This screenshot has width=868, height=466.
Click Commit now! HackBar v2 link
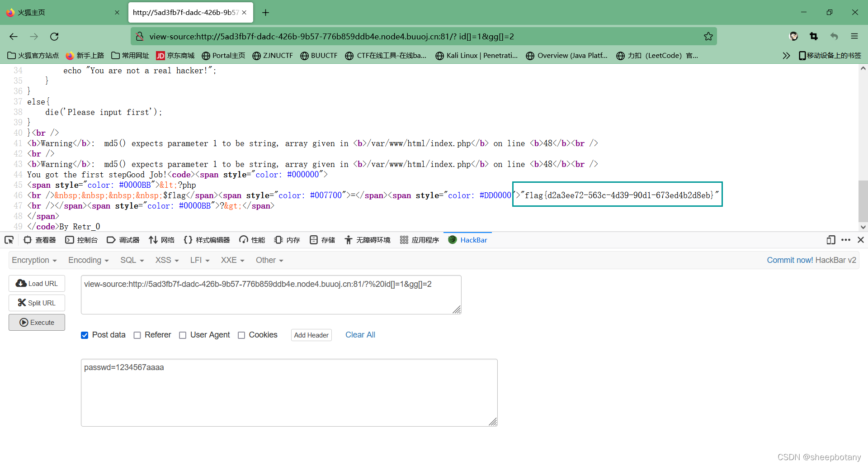(811, 261)
